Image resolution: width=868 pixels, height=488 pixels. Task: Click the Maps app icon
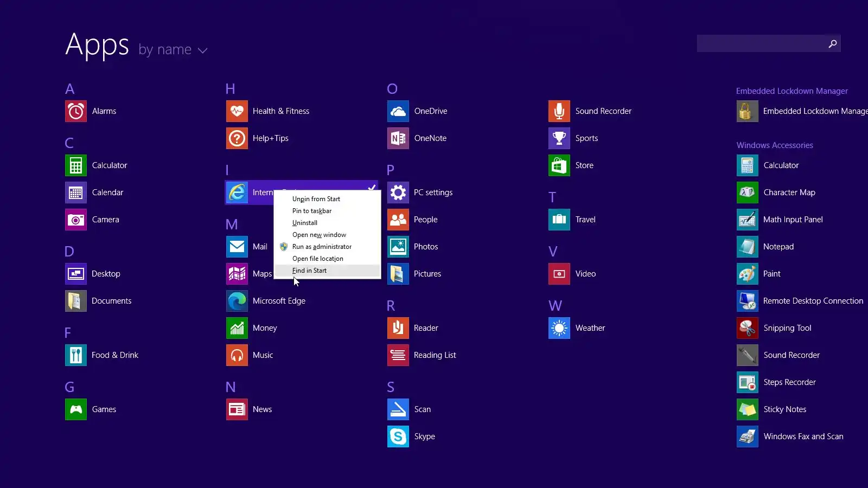pyautogui.click(x=237, y=274)
